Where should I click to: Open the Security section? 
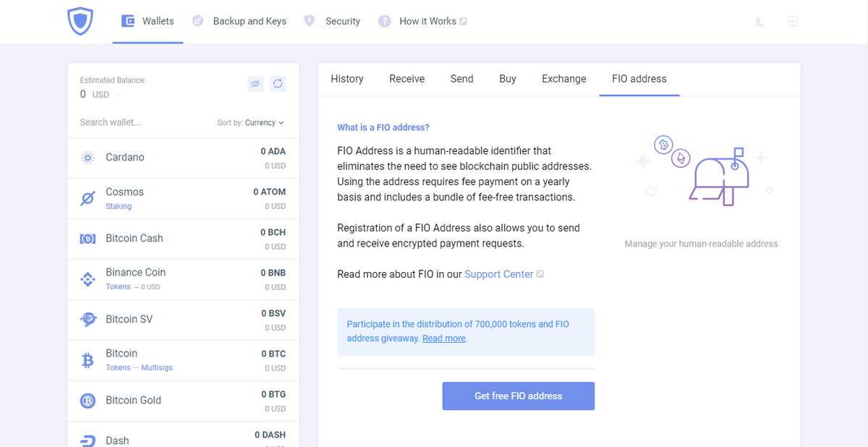point(343,21)
